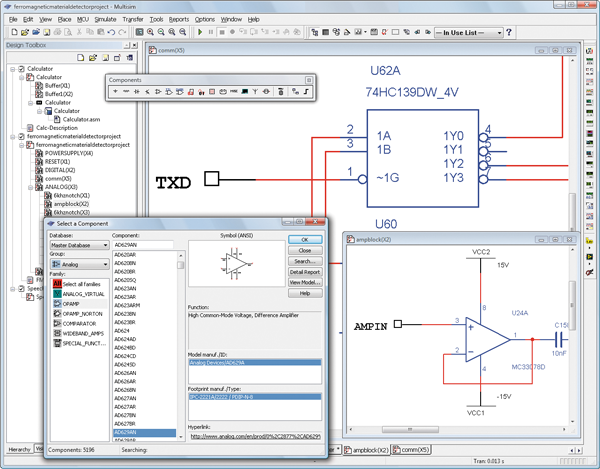Open the In Use List dropdown

coord(498,32)
